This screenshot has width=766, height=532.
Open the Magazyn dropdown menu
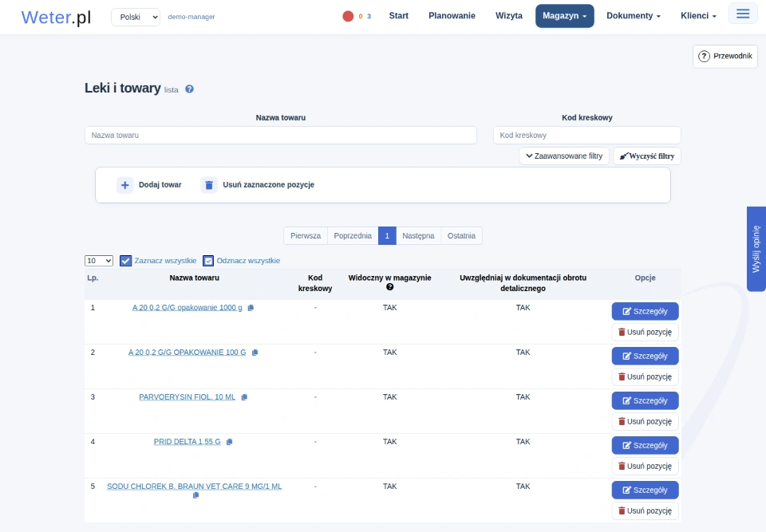coord(565,16)
